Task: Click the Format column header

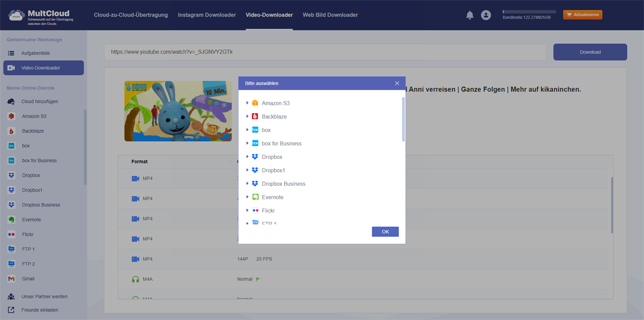Action: [x=140, y=161]
